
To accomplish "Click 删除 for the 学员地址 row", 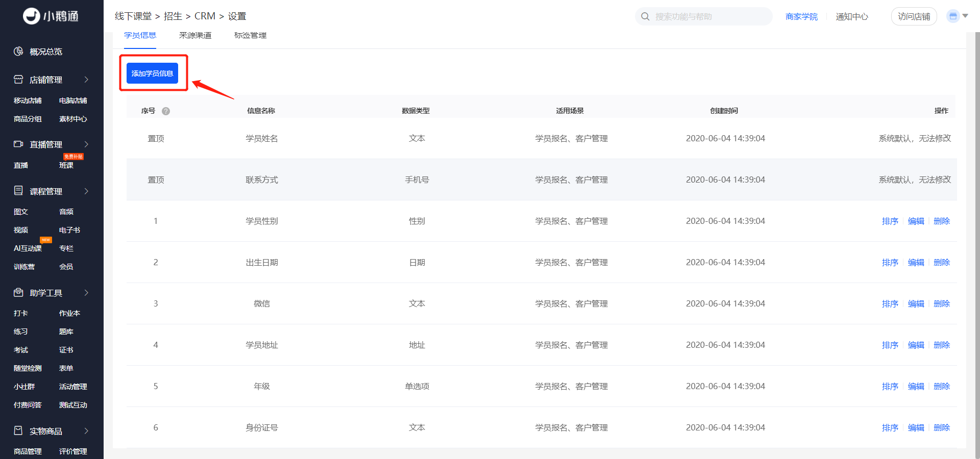I will pos(942,345).
